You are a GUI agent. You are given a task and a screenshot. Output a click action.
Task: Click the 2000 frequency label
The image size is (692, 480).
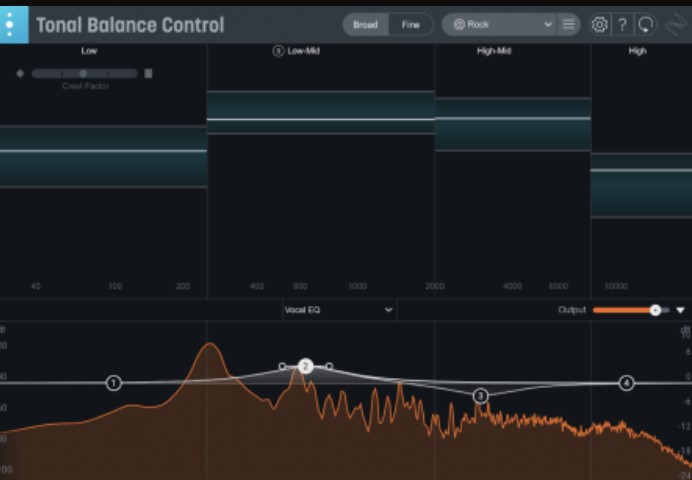click(x=435, y=286)
